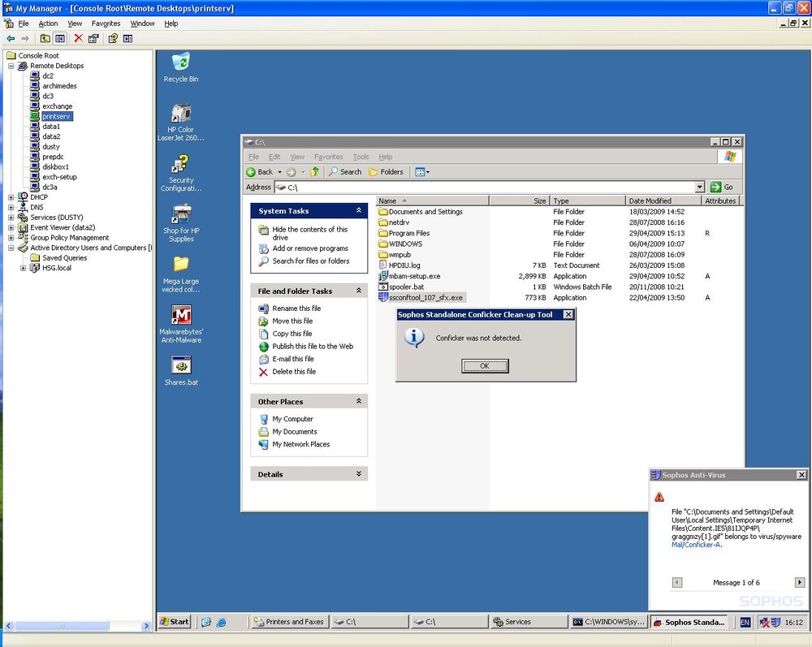812x647 pixels.
Task: Click the MMC up one level icon
Action: point(45,38)
